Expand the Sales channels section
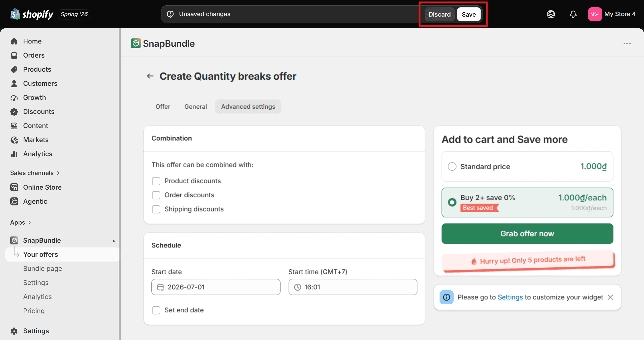Image resolution: width=644 pixels, height=340 pixels. 35,173
